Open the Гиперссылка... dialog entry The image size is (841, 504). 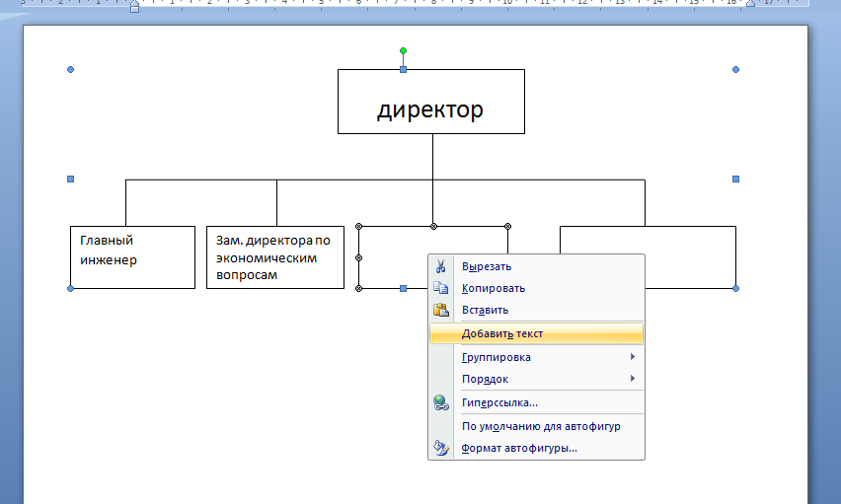tap(536, 402)
